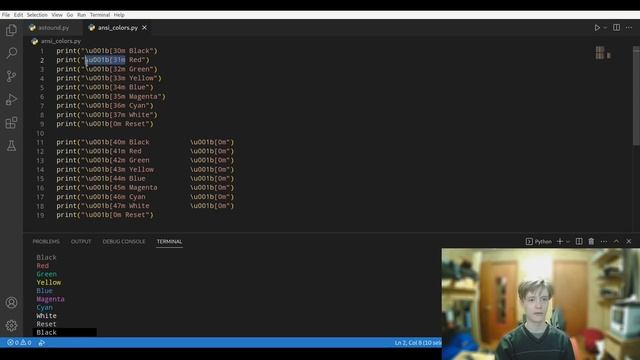640x360 pixels.
Task: Click on line 1 Black print statement
Action: click(107, 51)
